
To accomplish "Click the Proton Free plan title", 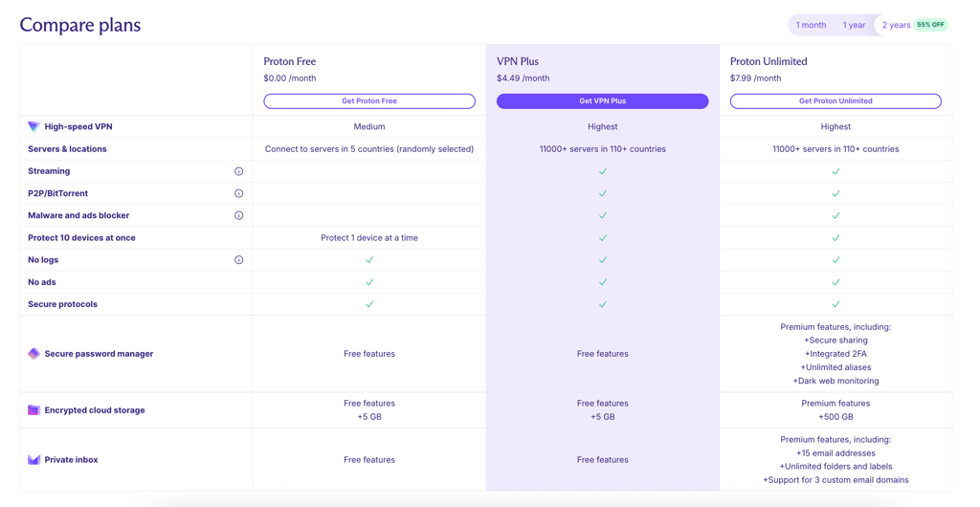I will click(x=289, y=61).
